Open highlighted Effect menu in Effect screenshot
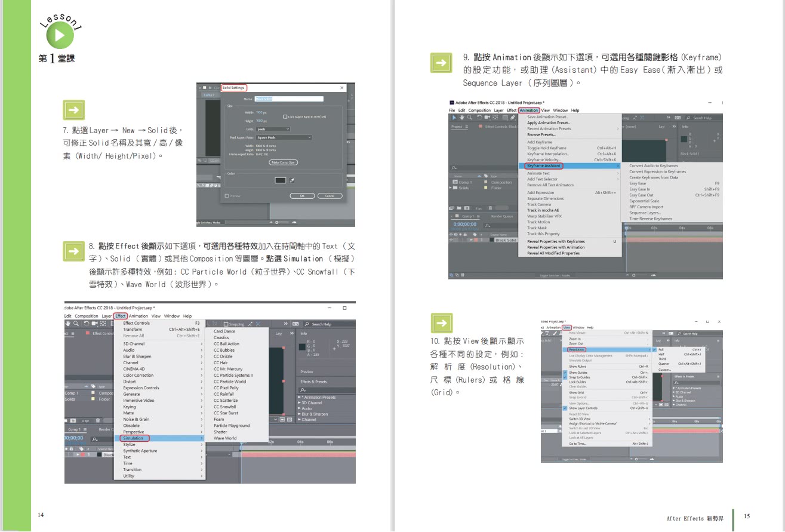 tap(121, 316)
